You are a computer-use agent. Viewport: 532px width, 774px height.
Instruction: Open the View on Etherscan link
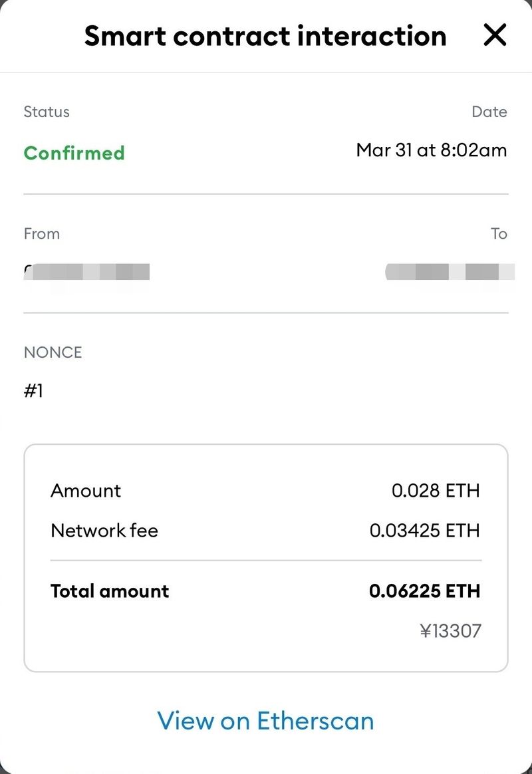pos(265,720)
